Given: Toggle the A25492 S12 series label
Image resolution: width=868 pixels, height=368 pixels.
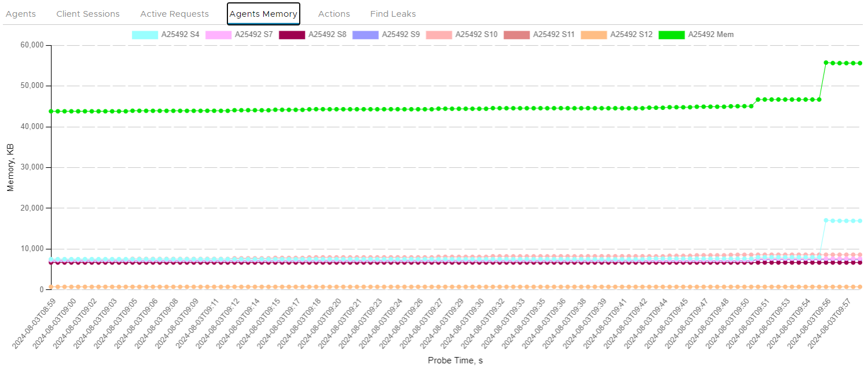Looking at the screenshot, I should tap(631, 35).
